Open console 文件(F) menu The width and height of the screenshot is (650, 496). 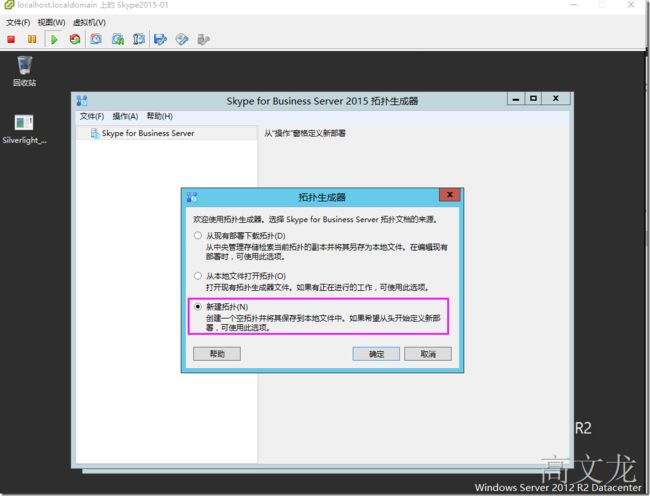(x=18, y=22)
